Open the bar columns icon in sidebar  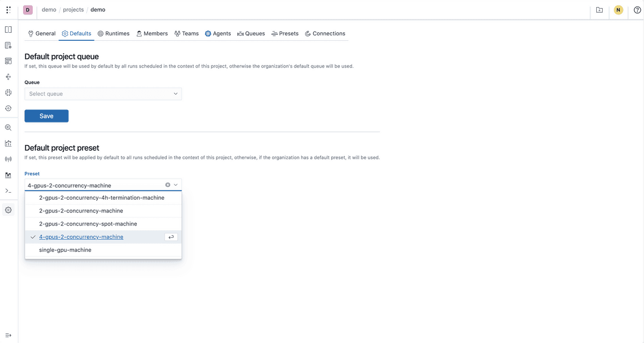[x=8, y=175]
